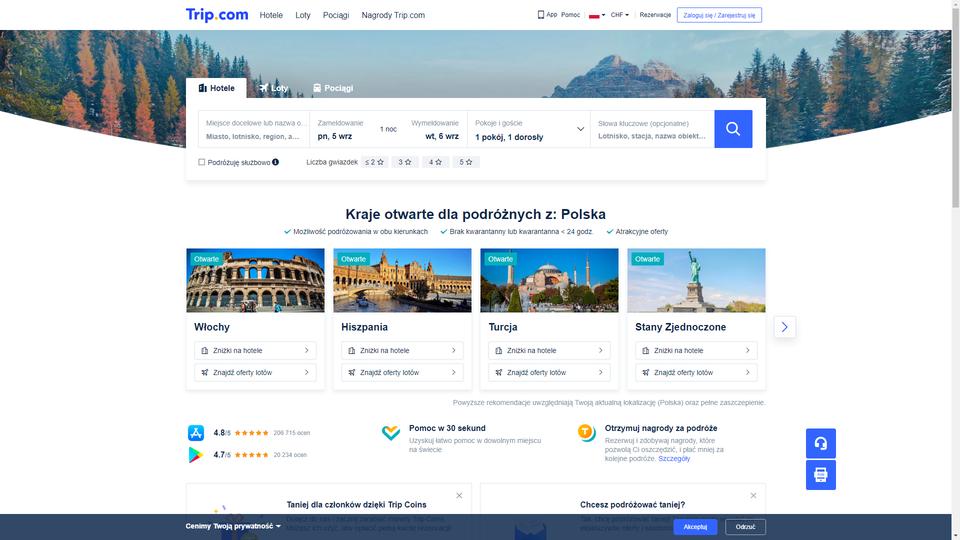Close the Chcesz podróżować taniej banner
Image resolution: width=960 pixels, height=540 pixels.
pos(753,495)
